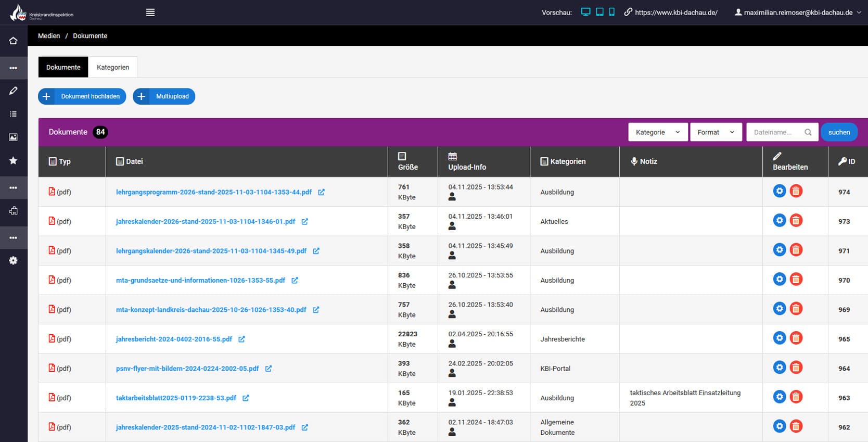Switch to desktop preview icon

point(585,12)
